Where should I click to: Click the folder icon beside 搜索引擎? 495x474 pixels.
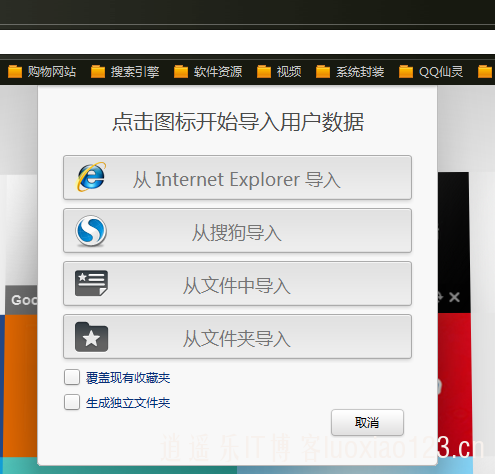point(98,71)
